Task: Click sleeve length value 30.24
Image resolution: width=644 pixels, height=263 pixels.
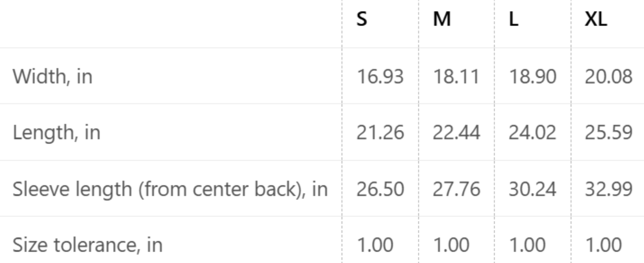Action: 532,189
